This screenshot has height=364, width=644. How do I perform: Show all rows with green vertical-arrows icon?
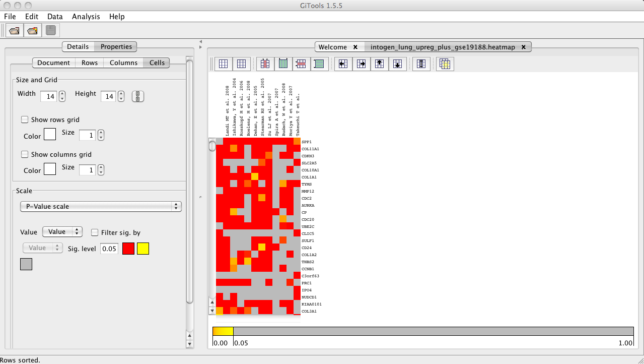coord(319,64)
